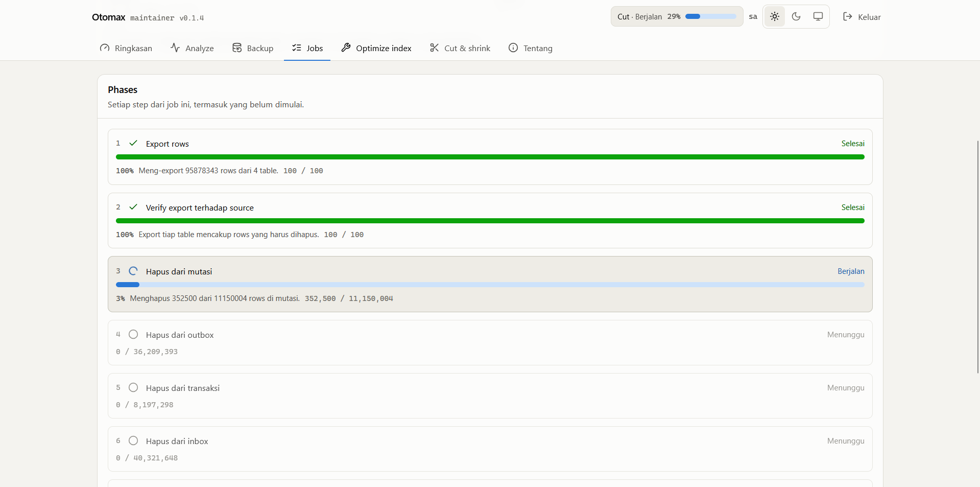
Task: Click Menunggu status of Hapus dari outbox
Action: (x=846, y=335)
